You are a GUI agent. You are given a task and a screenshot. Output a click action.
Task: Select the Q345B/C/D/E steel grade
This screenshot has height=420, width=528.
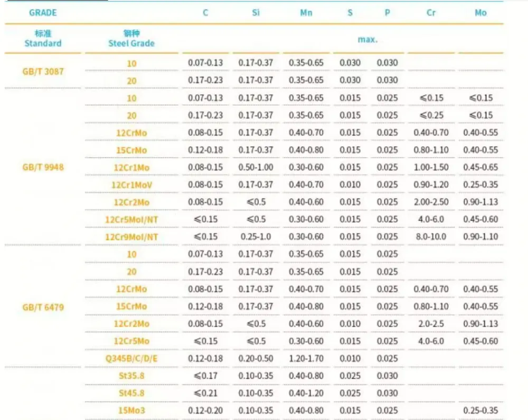coord(131,359)
